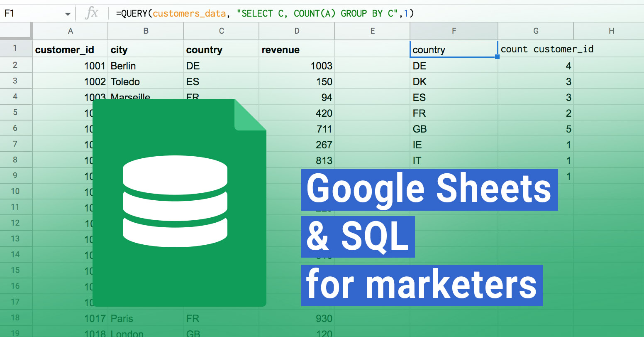Select row 19 header
The width and height of the screenshot is (644, 337).
pyautogui.click(x=16, y=333)
